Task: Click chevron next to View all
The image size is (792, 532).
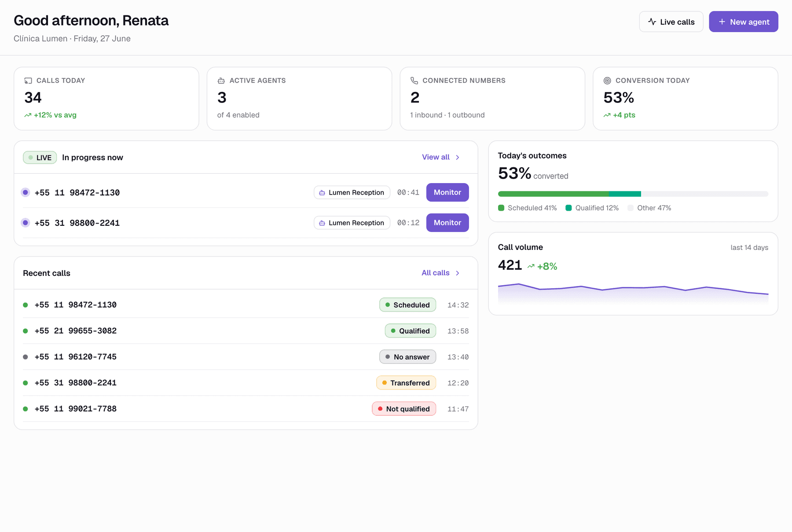Action: click(458, 157)
